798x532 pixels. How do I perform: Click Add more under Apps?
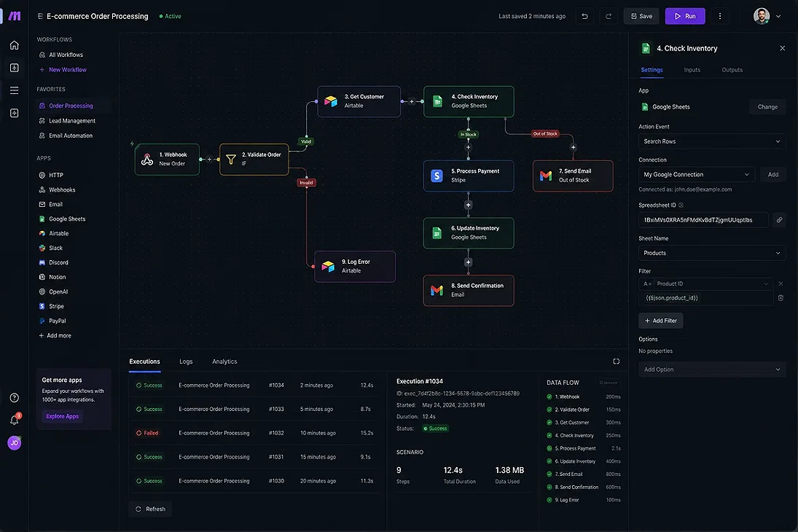coord(55,335)
